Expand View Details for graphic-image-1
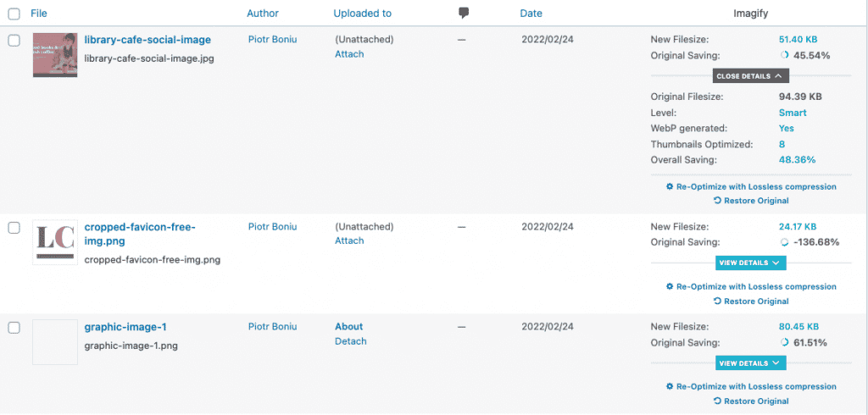This screenshot has width=868, height=415. 750,363
